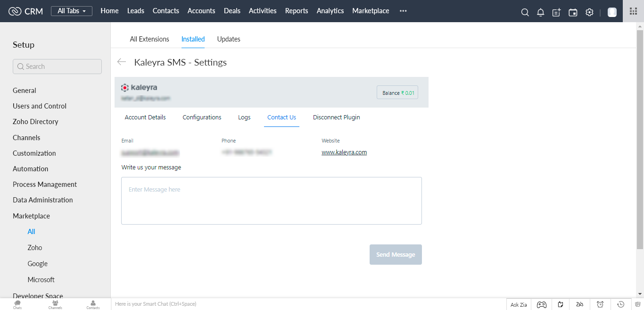Open the Deals module
The height and width of the screenshot is (310, 644).
point(232,11)
